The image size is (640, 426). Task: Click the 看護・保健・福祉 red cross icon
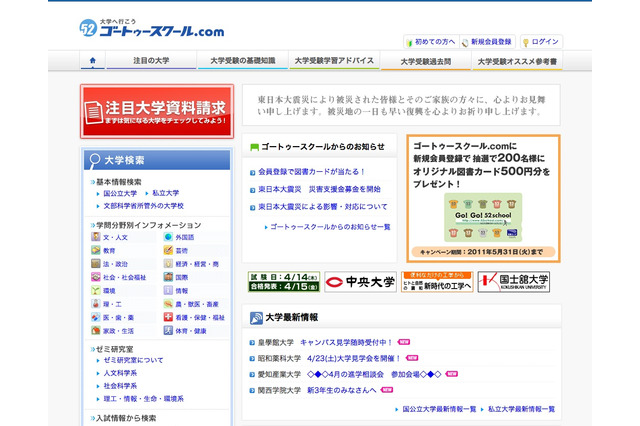168,317
